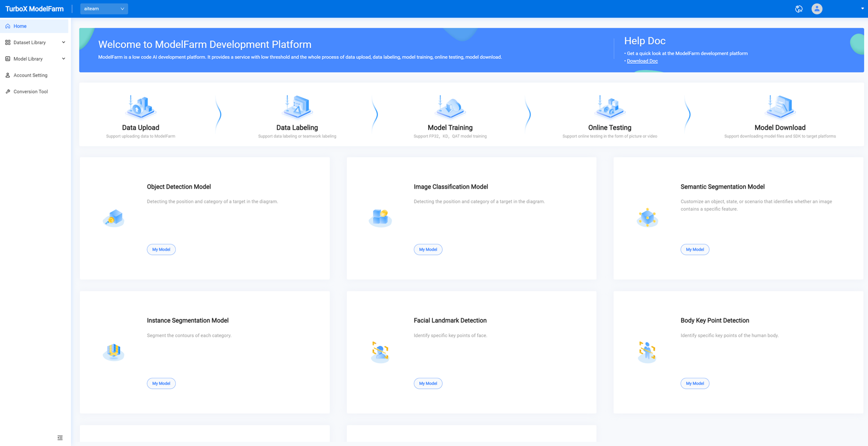868x446 pixels.
Task: Click the Model Download step title
Action: (780, 128)
